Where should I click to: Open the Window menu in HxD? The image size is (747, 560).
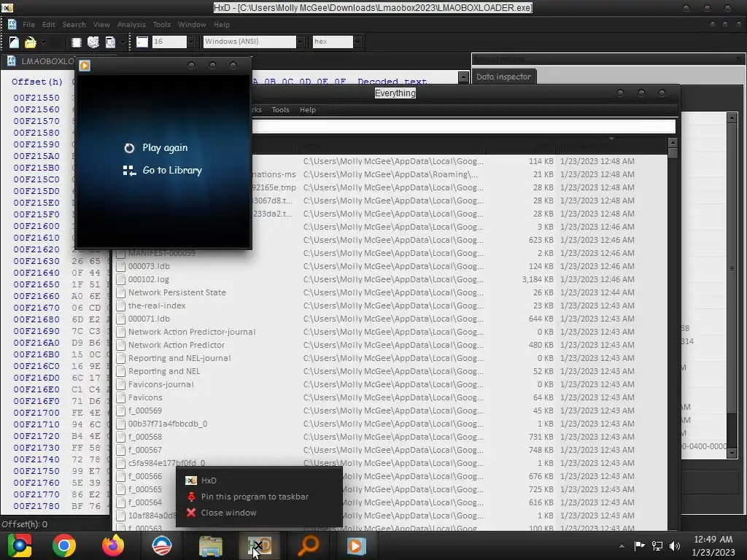192,24
